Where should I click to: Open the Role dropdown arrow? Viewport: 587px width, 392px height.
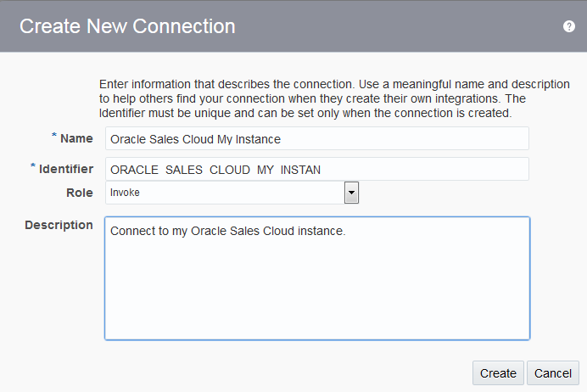[x=351, y=193]
